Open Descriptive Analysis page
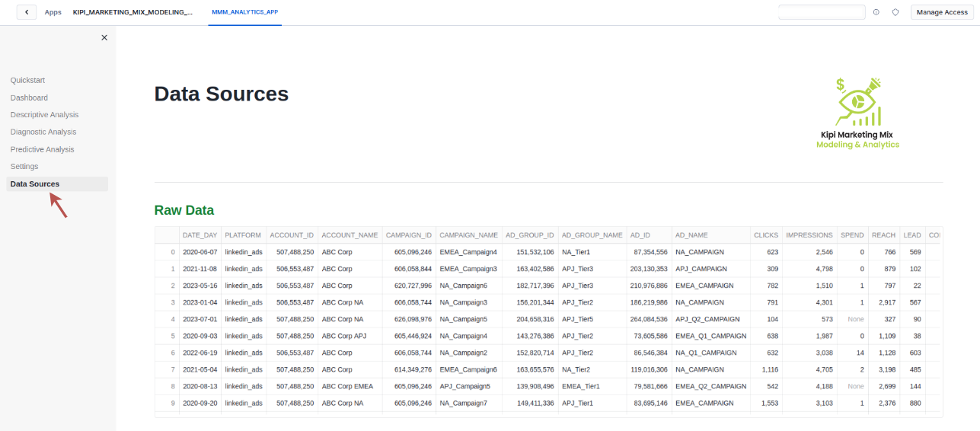This screenshot has height=431, width=980. coord(44,115)
